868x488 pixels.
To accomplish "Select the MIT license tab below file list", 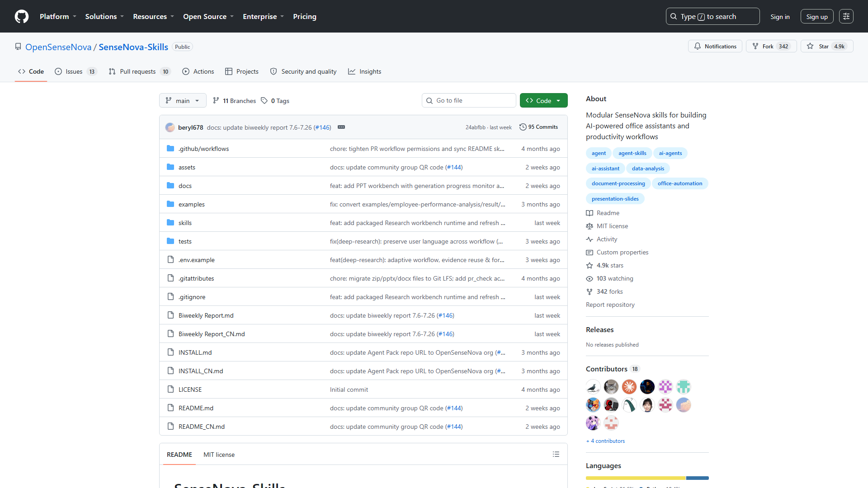I will click(219, 455).
